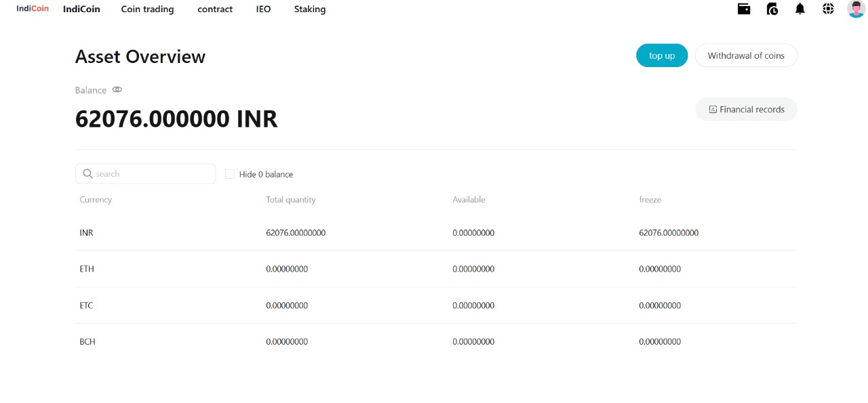Screen dimensions: 868x403
Task: Click the globe language icon
Action: click(x=828, y=9)
